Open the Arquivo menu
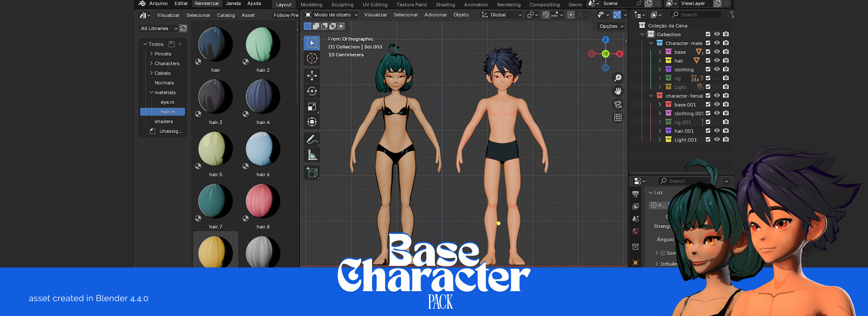Image resolution: width=868 pixels, height=316 pixels. [x=158, y=3]
